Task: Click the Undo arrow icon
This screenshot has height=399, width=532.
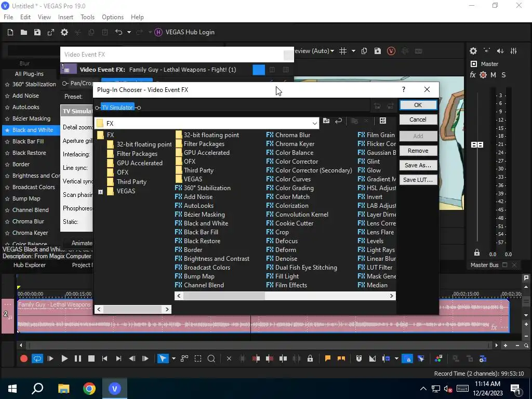Action: (x=118, y=32)
